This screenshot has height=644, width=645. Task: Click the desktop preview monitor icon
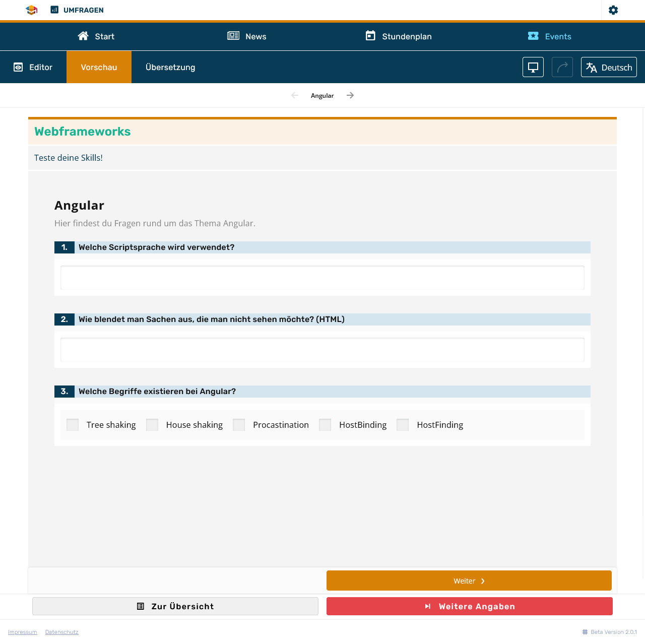click(x=533, y=67)
